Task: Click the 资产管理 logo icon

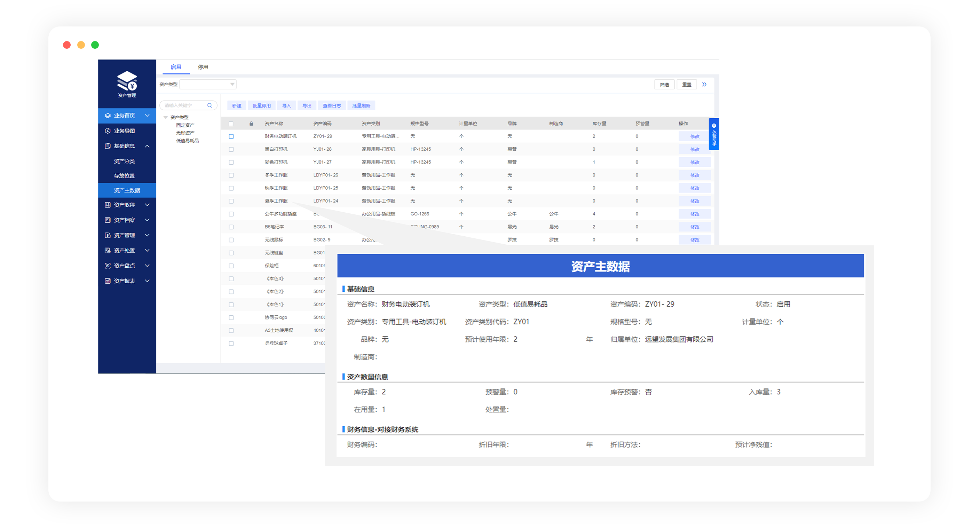Action: point(127,81)
